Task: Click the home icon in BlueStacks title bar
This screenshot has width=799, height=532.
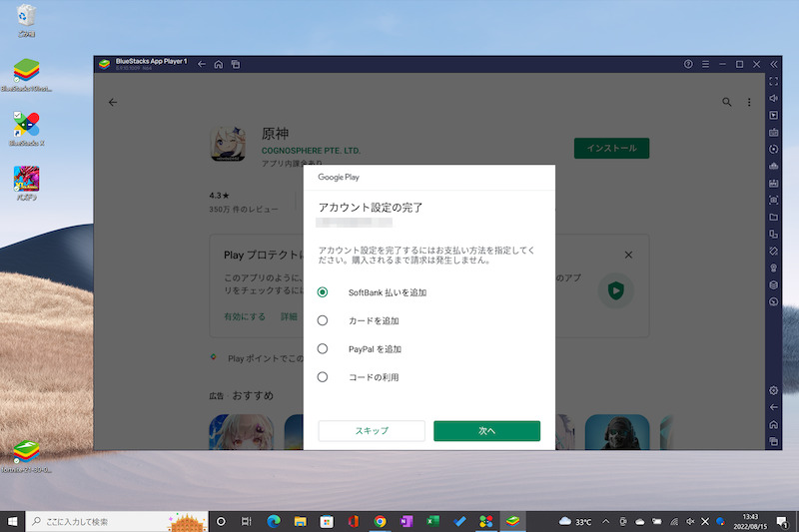Action: (x=218, y=64)
